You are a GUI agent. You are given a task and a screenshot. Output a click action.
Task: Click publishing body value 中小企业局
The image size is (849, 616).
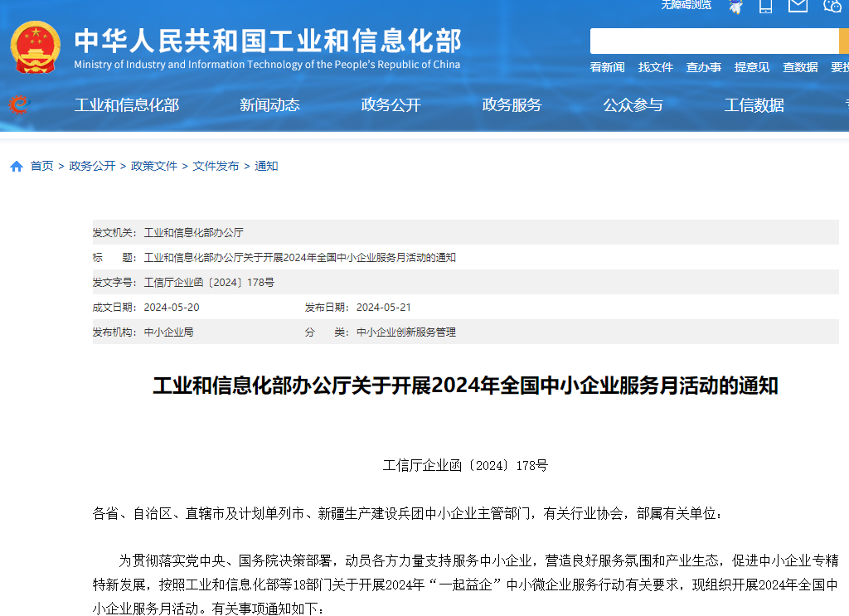(x=168, y=332)
